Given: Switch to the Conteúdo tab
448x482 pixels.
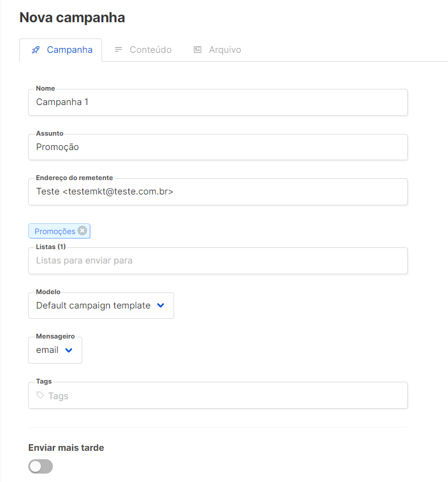Looking at the screenshot, I should [x=150, y=50].
